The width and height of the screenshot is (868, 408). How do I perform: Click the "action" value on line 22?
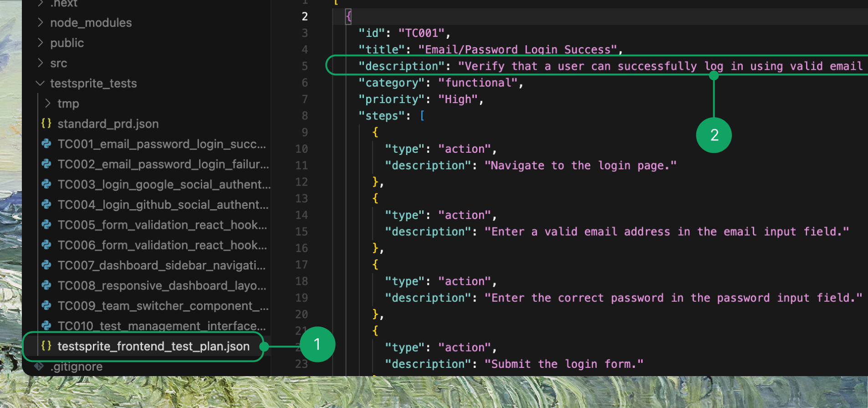(x=465, y=347)
